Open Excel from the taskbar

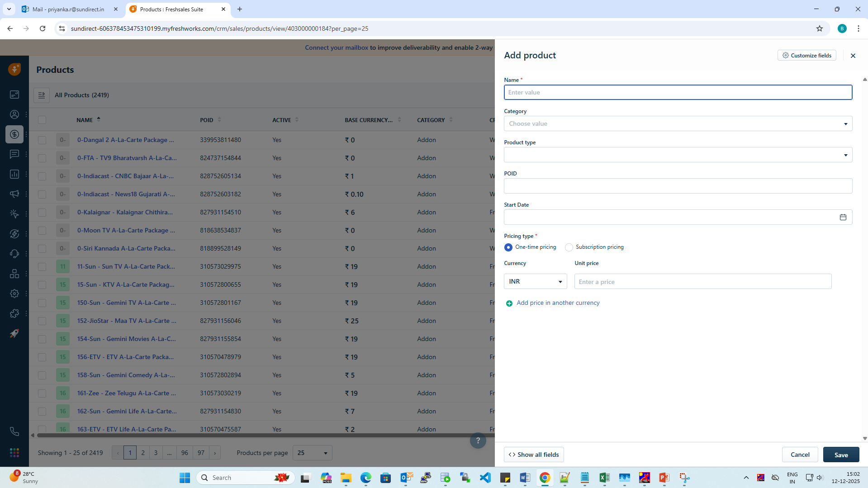coord(605,478)
